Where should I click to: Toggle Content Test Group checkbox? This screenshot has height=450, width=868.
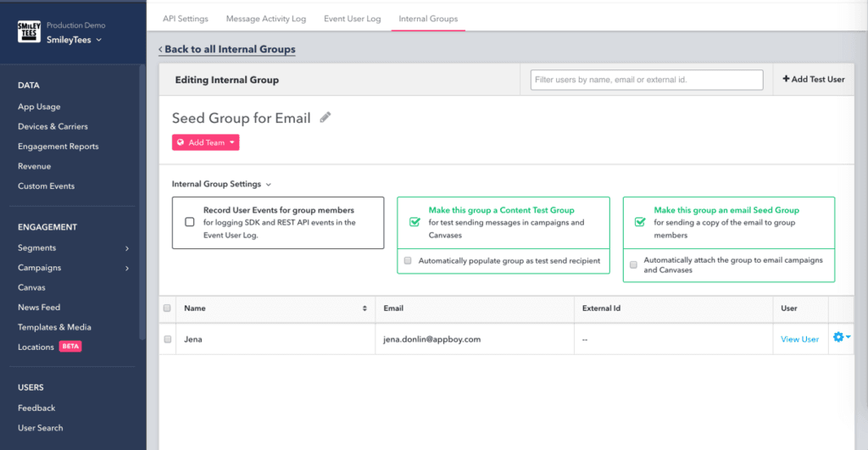pyautogui.click(x=415, y=222)
